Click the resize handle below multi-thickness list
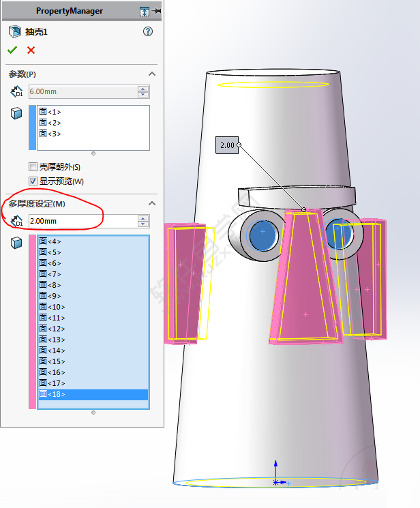 (x=93, y=413)
